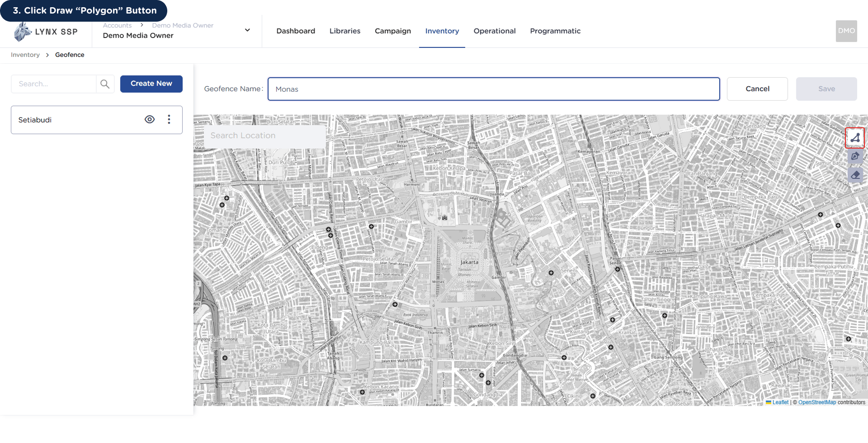
Task: Click the Petojo Utara map label
Action: pyautogui.click(x=371, y=179)
